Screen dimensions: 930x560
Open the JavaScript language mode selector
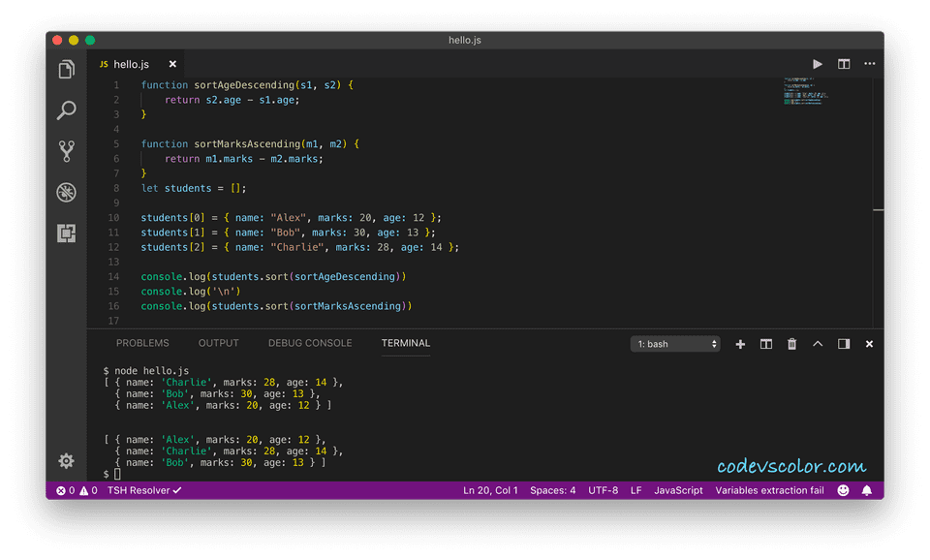[x=679, y=490]
